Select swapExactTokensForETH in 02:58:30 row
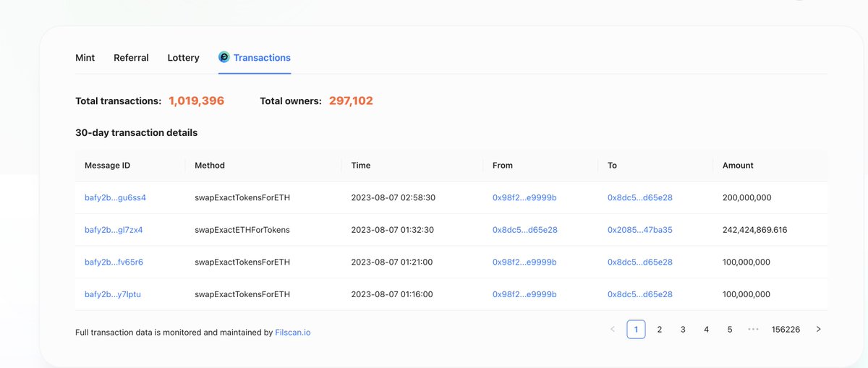The height and width of the screenshot is (368, 868). [242, 197]
